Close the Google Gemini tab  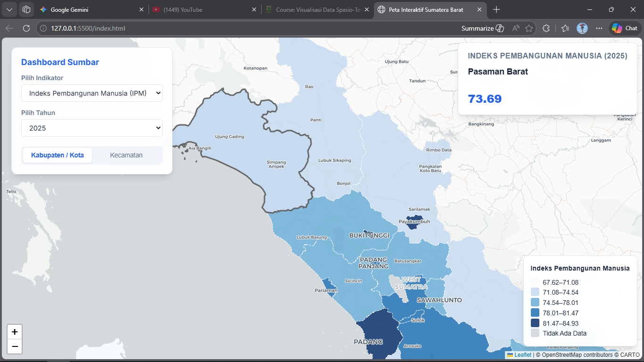141,9
